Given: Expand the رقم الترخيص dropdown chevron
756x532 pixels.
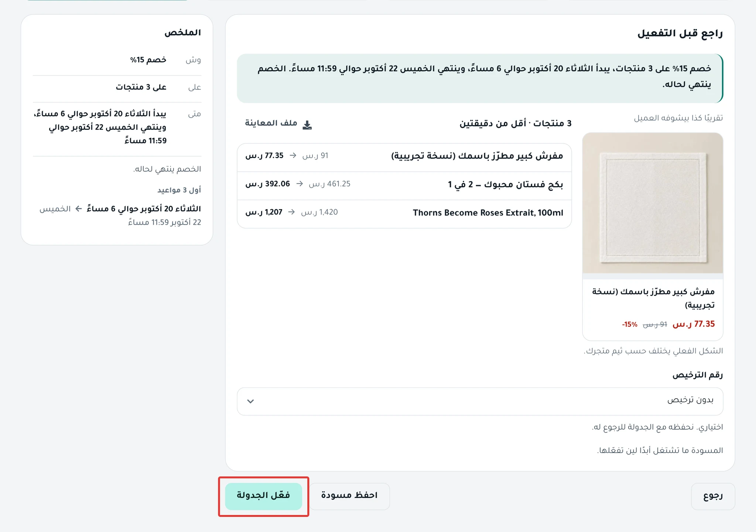Looking at the screenshot, I should click(250, 401).
